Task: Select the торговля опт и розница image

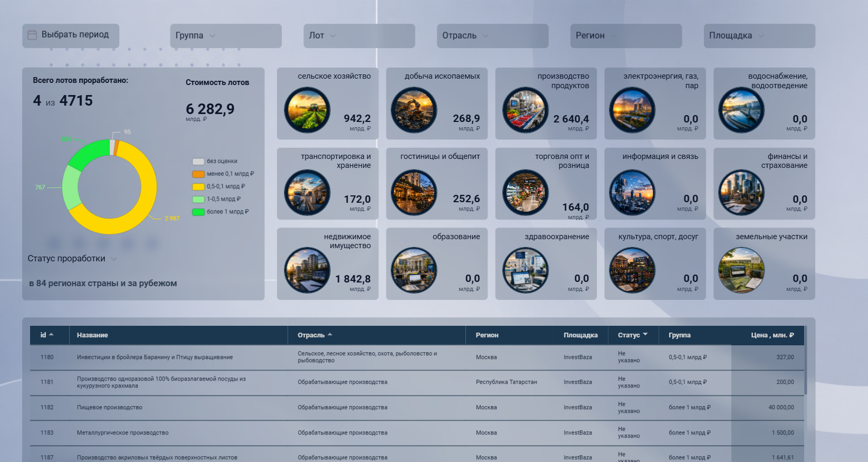Action: pos(526,193)
